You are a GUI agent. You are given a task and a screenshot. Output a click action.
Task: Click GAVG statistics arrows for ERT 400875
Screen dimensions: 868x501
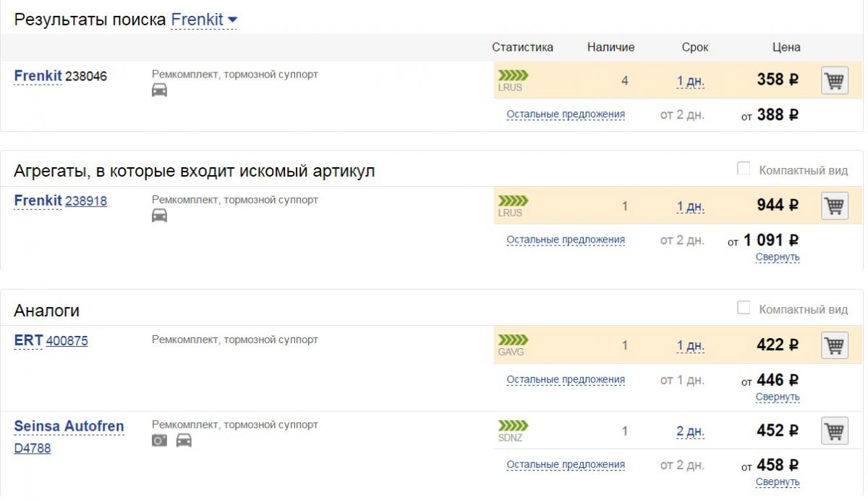(x=514, y=340)
